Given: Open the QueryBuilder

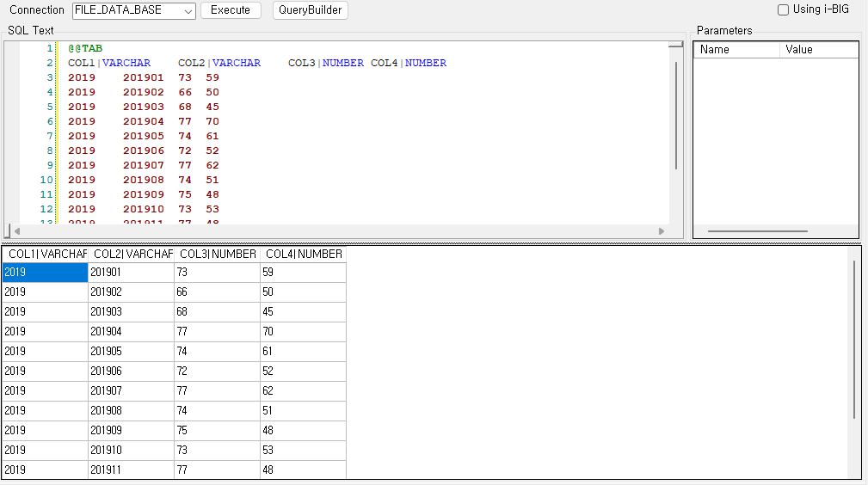Looking at the screenshot, I should [310, 10].
